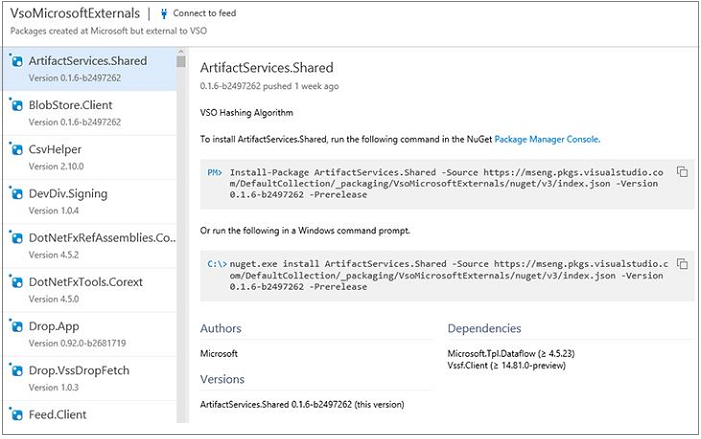701x439 pixels.
Task: Click the DotNetFxRefAssemblies package icon
Action: point(17,238)
